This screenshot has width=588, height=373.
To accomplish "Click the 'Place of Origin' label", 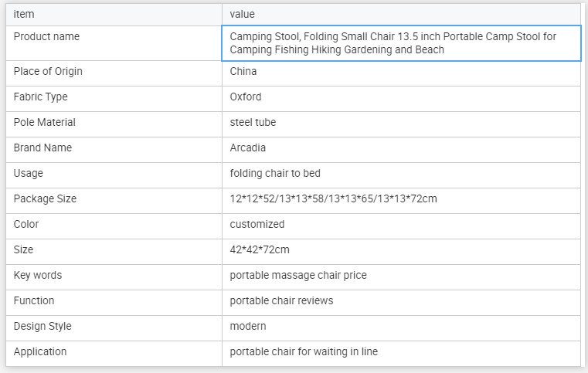I will 48,72.
